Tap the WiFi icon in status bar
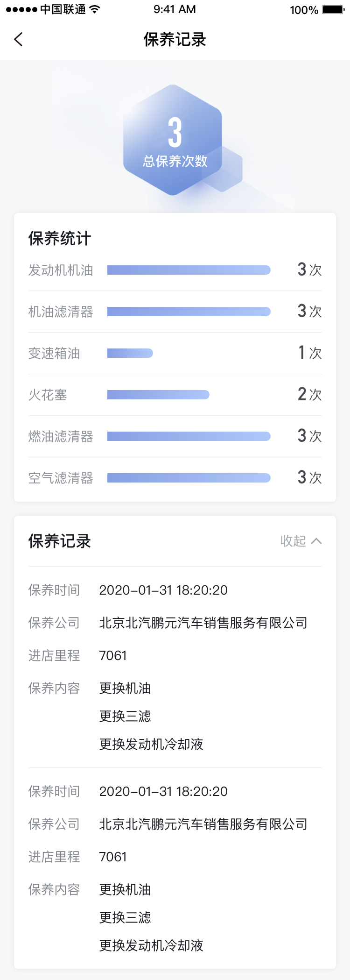This screenshot has width=350, height=980. (95, 9)
